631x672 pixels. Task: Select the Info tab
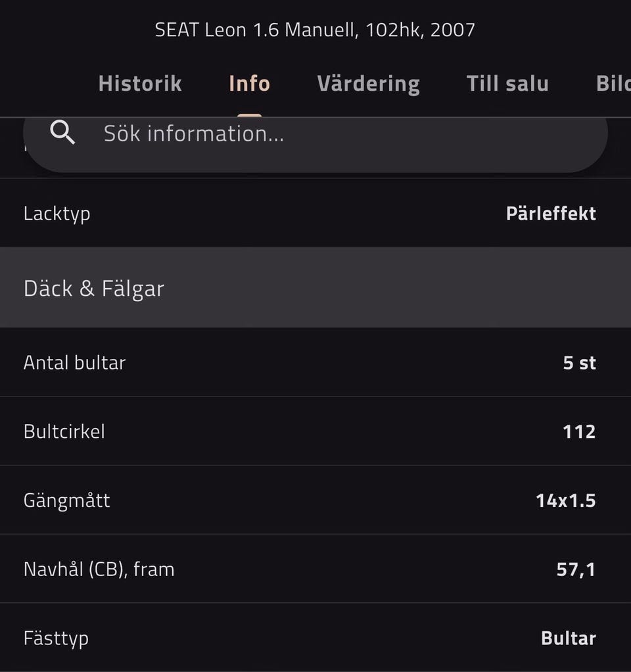pos(249,84)
